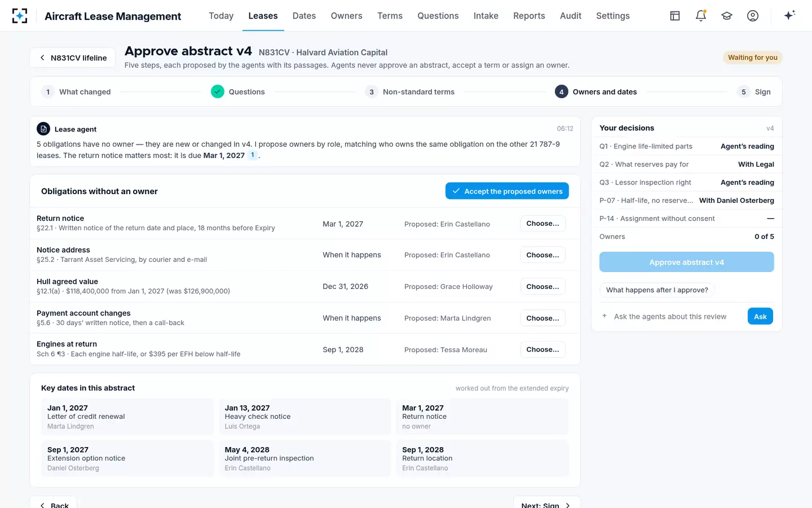Accept the proposed owners
The width and height of the screenshot is (812, 508).
pyautogui.click(x=507, y=191)
